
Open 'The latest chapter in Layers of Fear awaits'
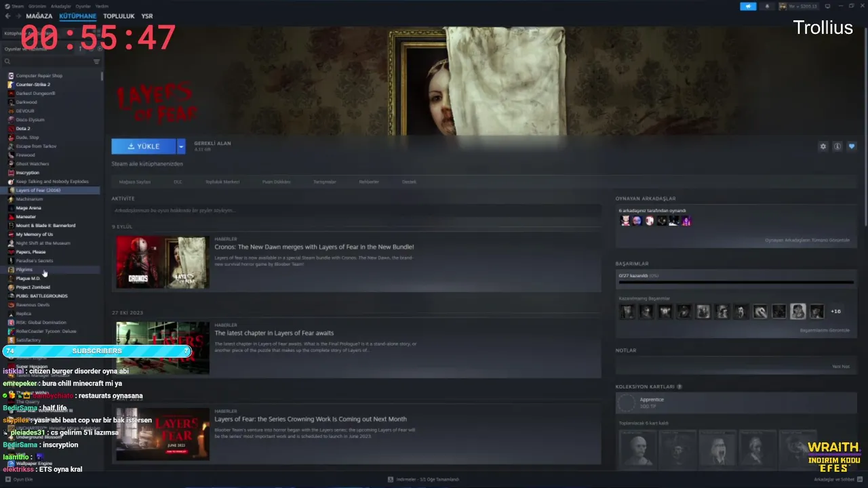(274, 333)
